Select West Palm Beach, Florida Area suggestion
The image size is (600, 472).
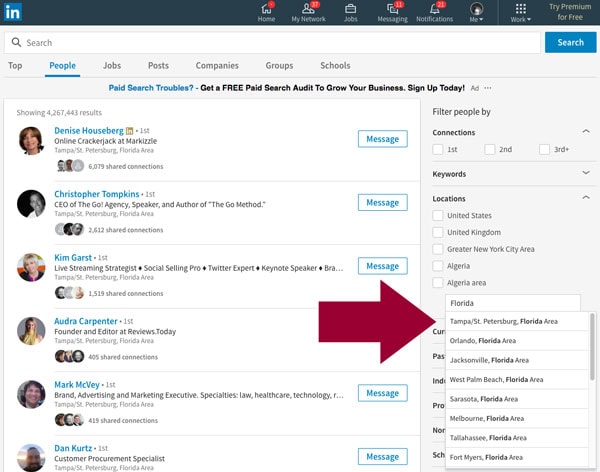coord(517,380)
